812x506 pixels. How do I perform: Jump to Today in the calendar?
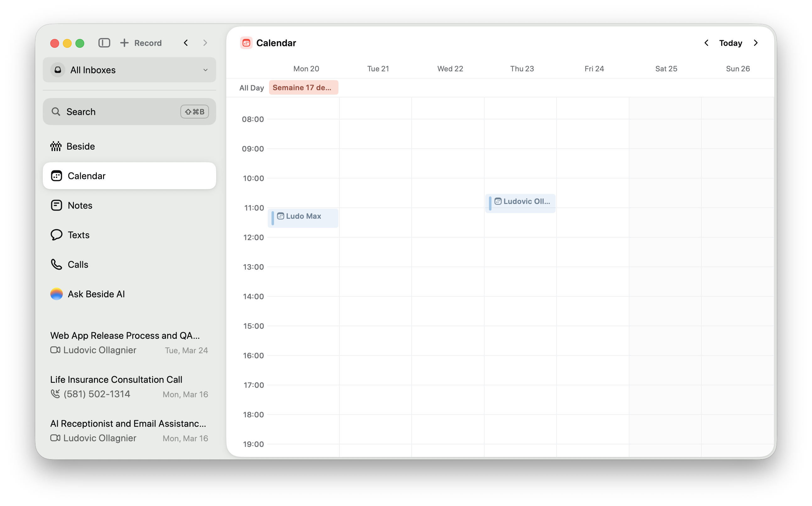coord(730,43)
